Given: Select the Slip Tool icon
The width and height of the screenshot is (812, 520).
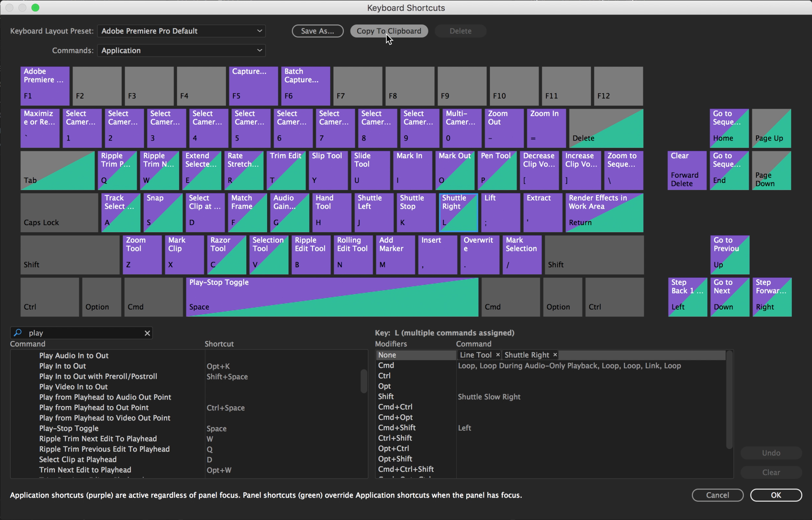Looking at the screenshot, I should (326, 168).
